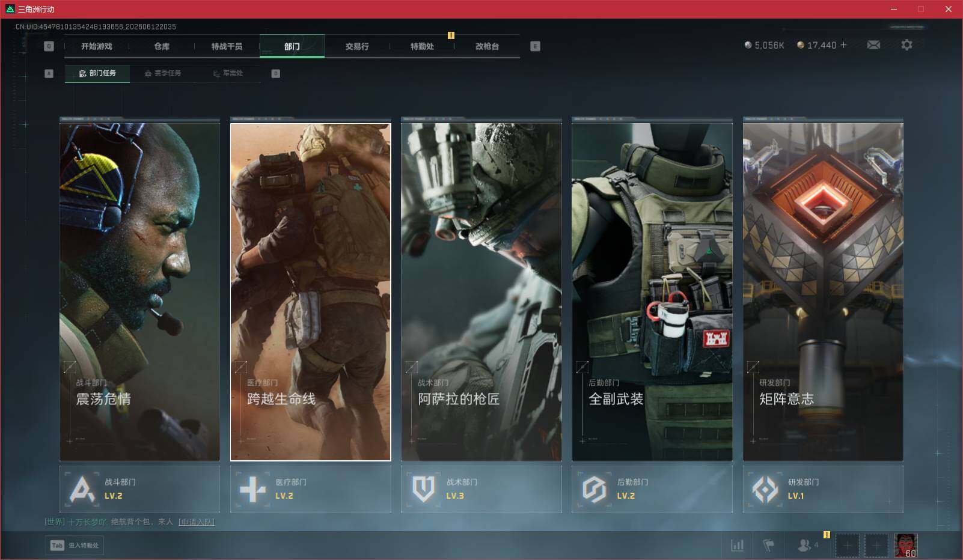Click the 战斗部门 LV.2 level text

pos(114,496)
